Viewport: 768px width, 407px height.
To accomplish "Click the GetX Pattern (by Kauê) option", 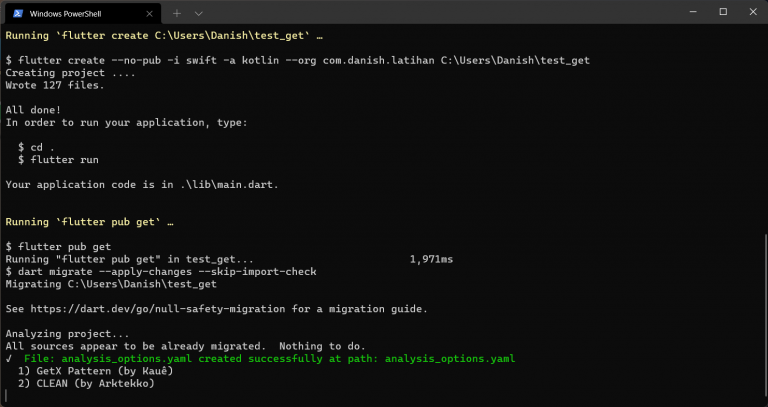I will click(97, 371).
